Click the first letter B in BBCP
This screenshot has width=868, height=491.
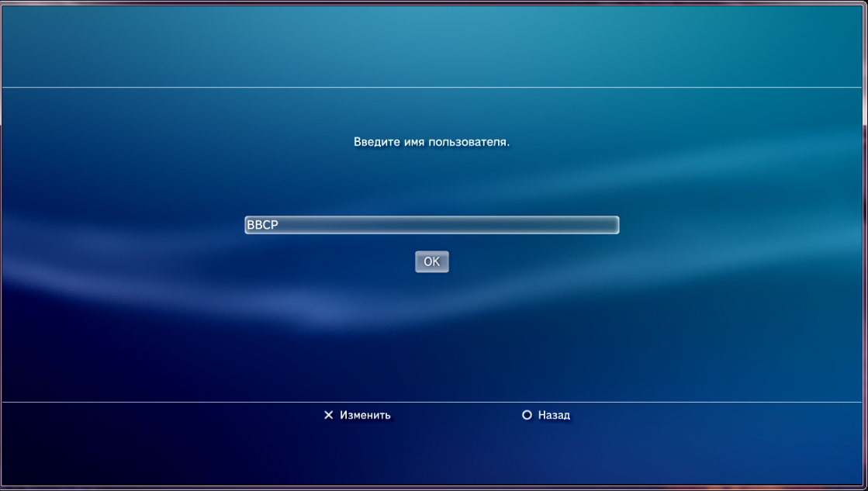[x=251, y=225]
